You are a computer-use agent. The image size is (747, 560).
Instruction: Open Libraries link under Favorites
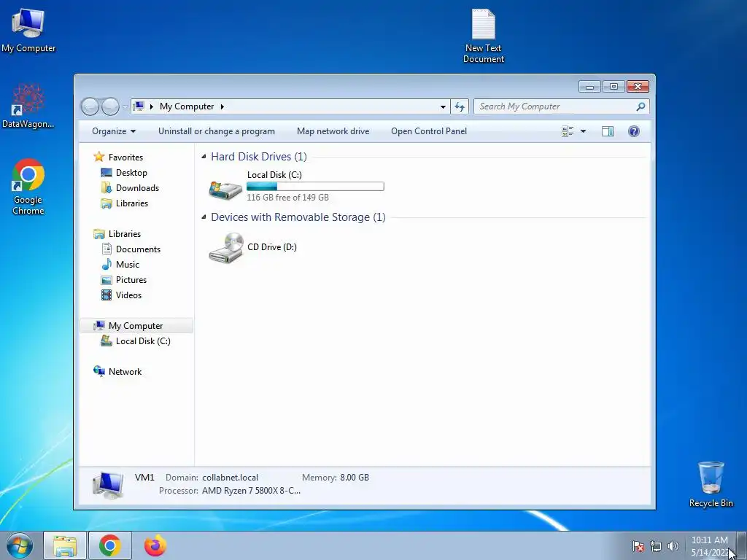pos(131,203)
